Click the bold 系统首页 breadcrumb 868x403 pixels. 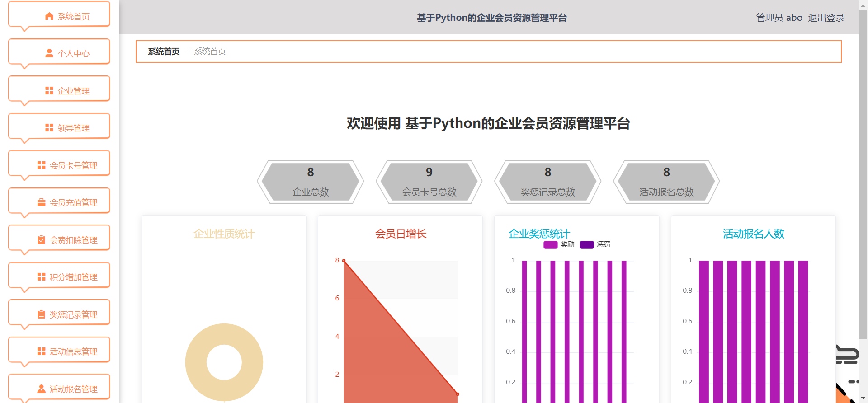tap(164, 52)
